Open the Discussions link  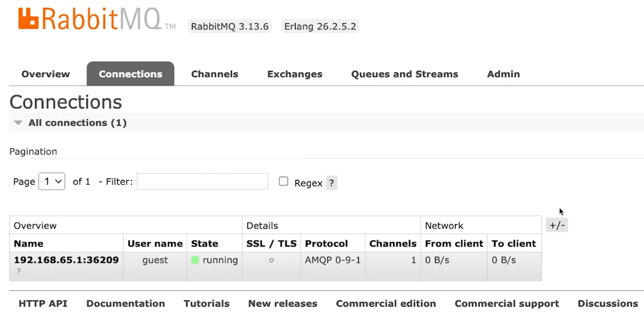pyautogui.click(x=608, y=304)
